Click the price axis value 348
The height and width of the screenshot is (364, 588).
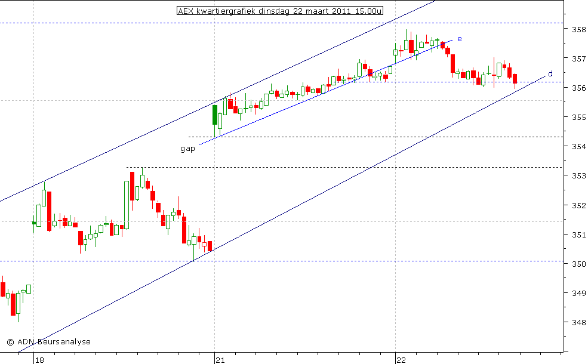[578, 322]
